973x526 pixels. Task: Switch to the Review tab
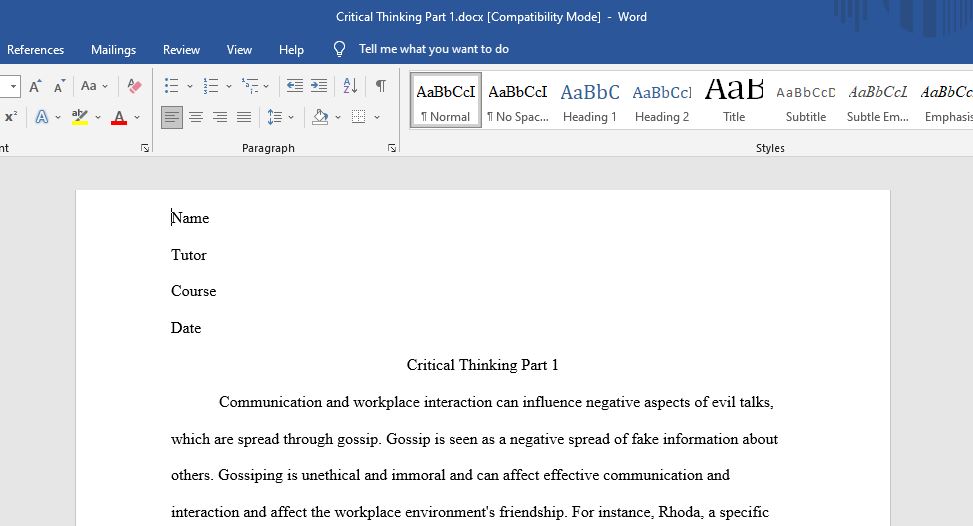click(x=181, y=50)
